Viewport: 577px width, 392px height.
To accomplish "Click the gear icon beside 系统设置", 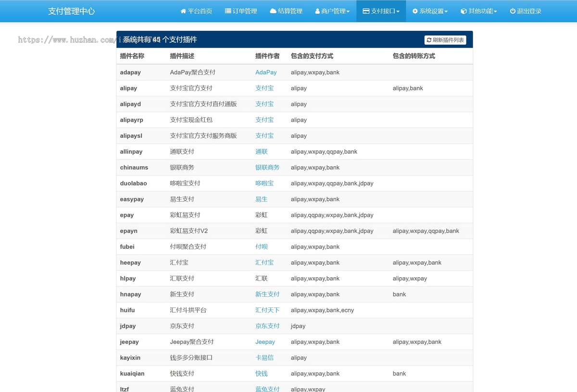I will point(415,11).
